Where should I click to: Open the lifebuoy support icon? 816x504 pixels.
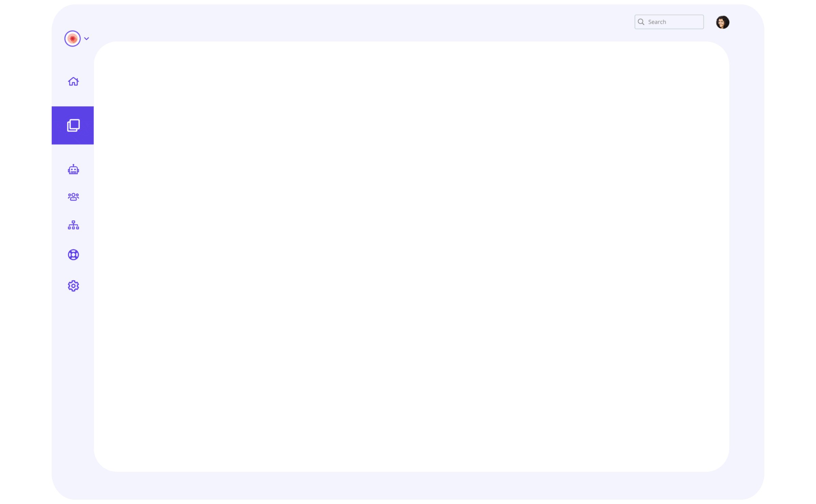pyautogui.click(x=73, y=255)
